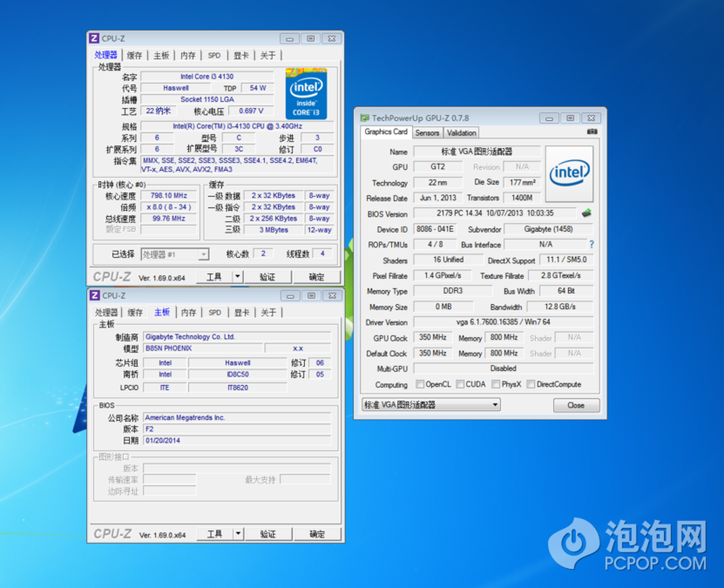Screen dimensions: 724x588
Task: Open 内存 tab in bottom CPU-Z
Action: (189, 313)
